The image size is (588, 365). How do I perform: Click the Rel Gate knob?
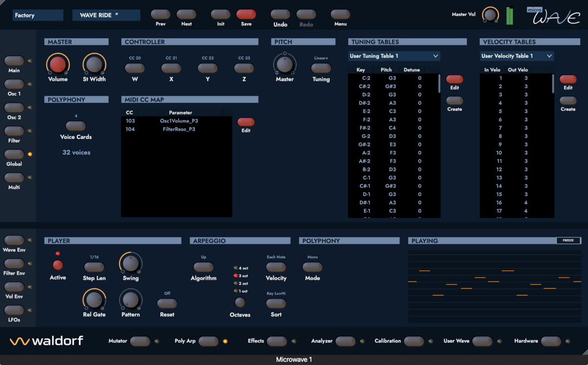94,299
